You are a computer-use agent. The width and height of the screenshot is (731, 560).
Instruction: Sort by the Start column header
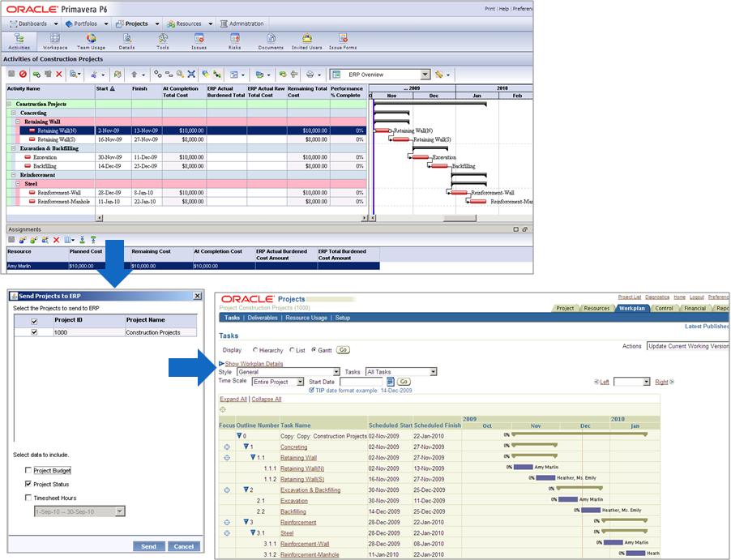(113, 92)
